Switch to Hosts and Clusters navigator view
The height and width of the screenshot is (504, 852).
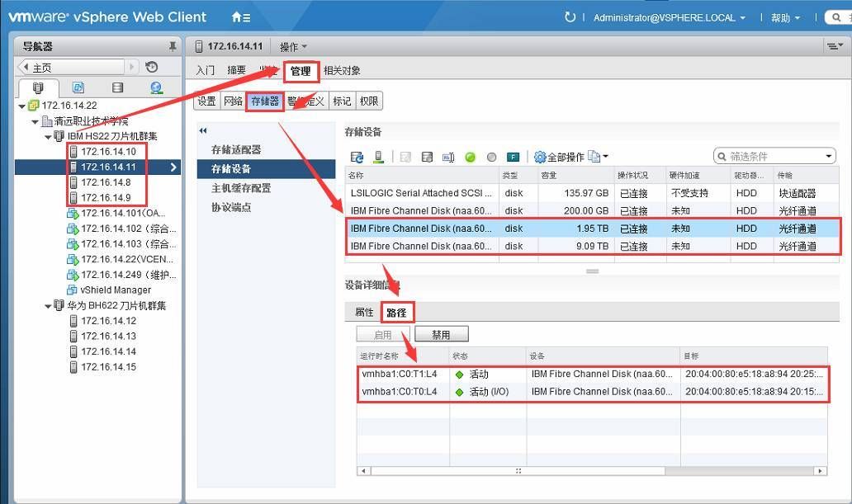pyautogui.click(x=37, y=87)
